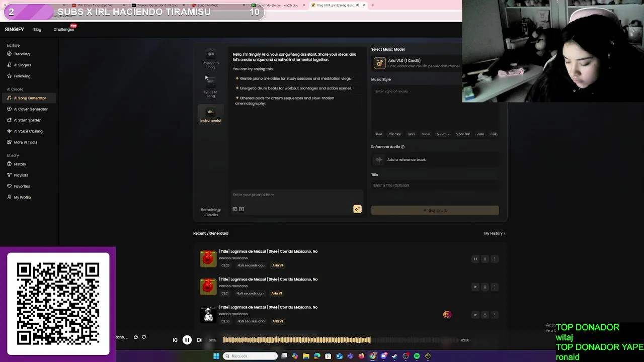Choose the Jazz style tag
This screenshot has height=362, width=644.
click(480, 134)
